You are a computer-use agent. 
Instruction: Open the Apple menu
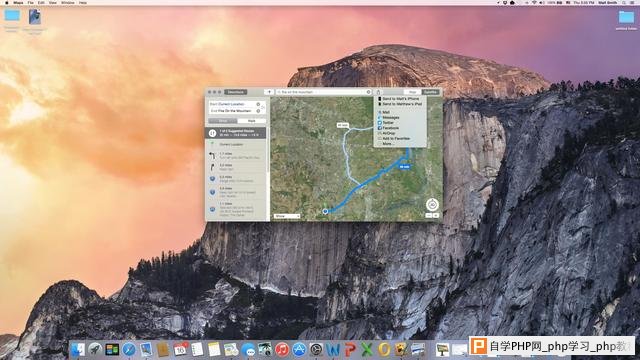(7, 2)
